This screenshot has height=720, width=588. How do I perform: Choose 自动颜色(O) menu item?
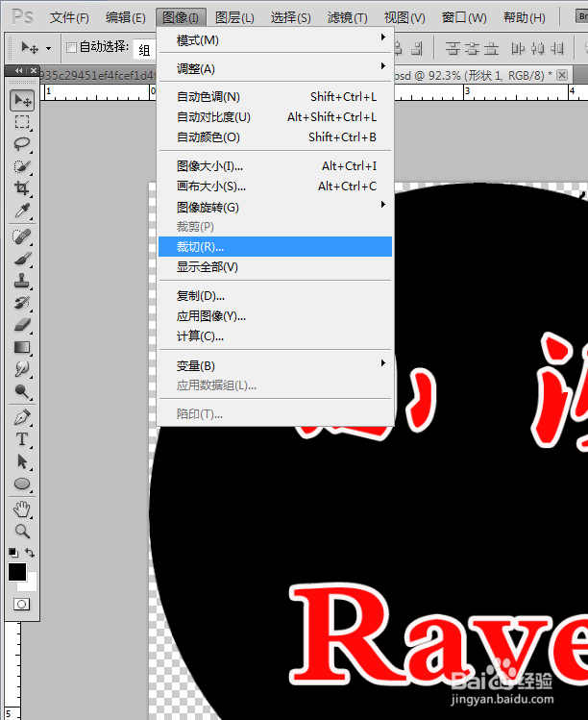pos(275,137)
